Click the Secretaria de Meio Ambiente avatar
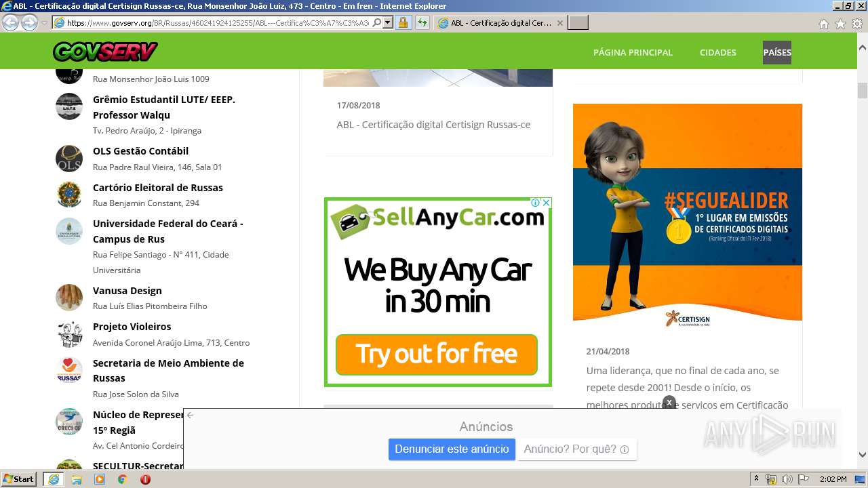Screen dimensions: 868x488 [69, 370]
